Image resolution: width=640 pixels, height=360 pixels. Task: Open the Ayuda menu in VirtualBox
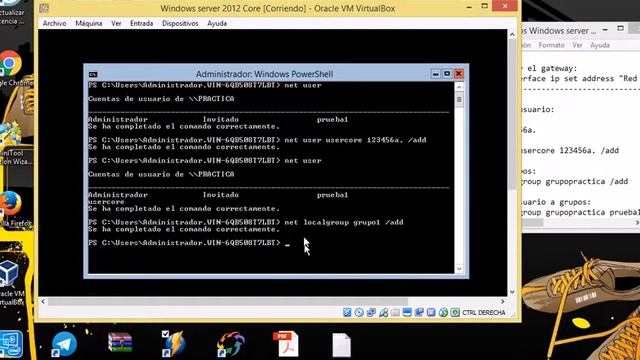217,24
